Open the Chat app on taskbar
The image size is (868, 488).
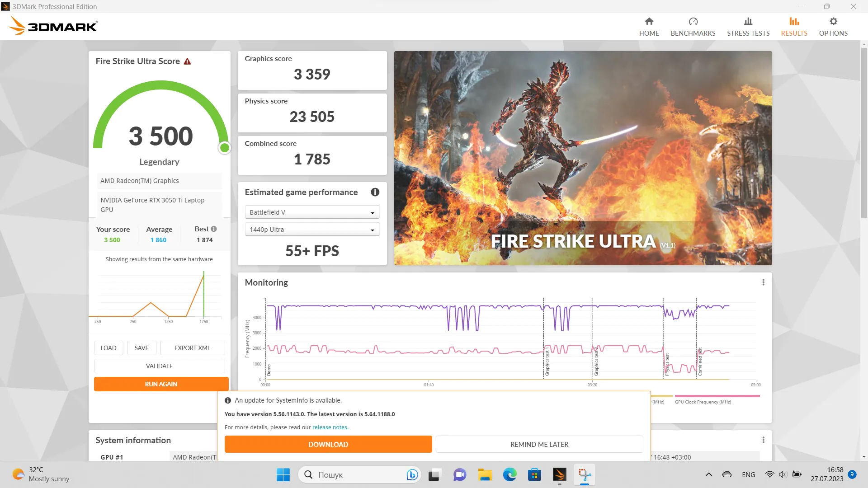click(460, 474)
